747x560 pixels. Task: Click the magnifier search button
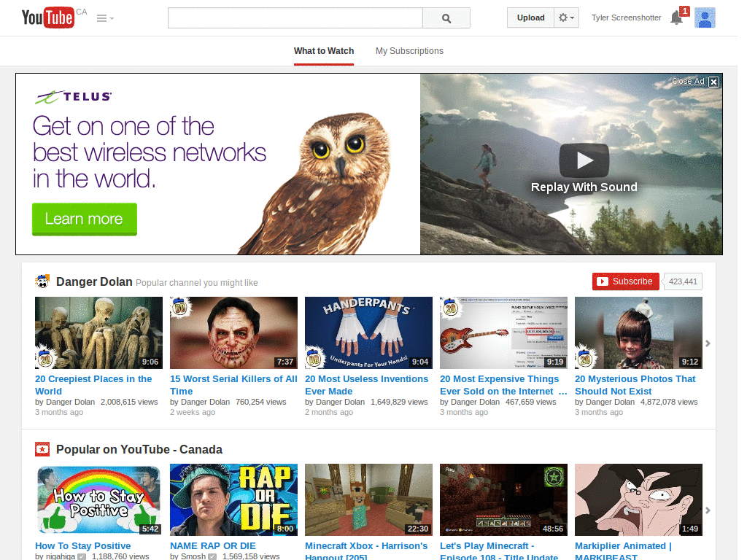pos(446,18)
